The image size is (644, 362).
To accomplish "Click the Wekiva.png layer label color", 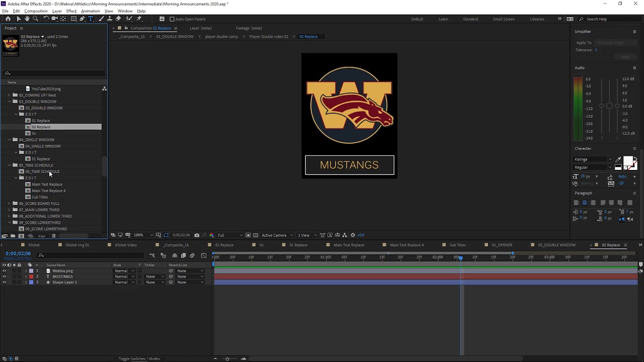I will 31,271.
